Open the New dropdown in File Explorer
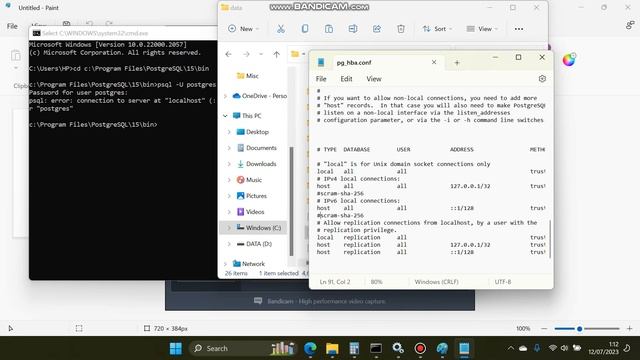This screenshot has height=360, width=640. (243, 29)
